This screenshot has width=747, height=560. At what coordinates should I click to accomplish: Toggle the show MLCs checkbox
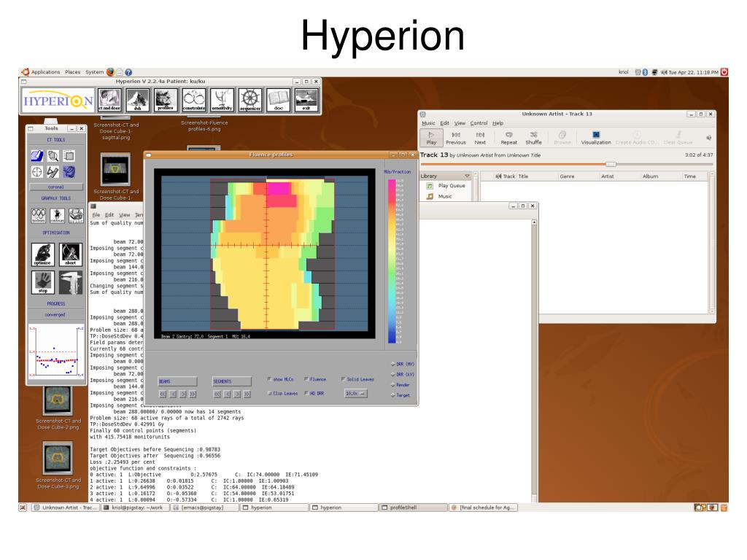(270, 379)
